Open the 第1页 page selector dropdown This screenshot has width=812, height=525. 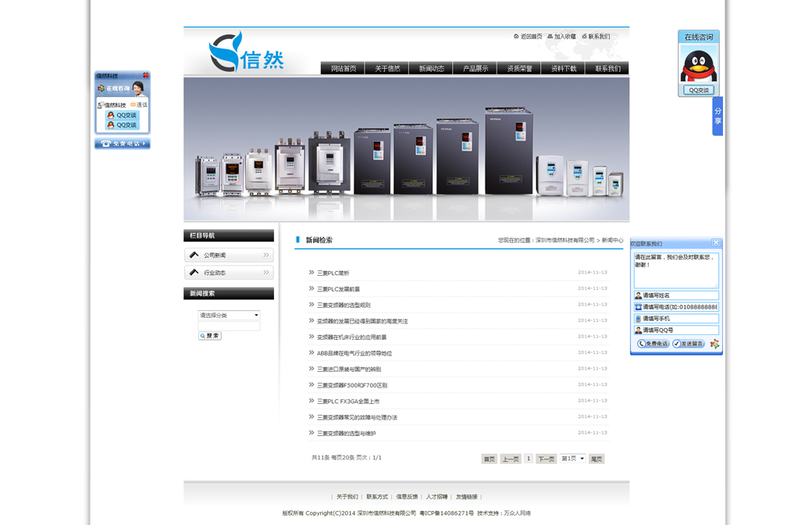(x=572, y=459)
